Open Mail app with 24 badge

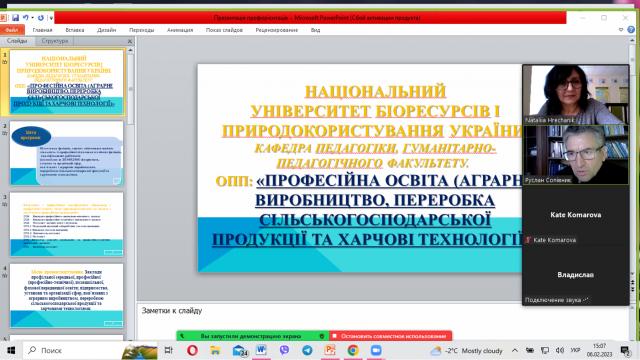239,351
